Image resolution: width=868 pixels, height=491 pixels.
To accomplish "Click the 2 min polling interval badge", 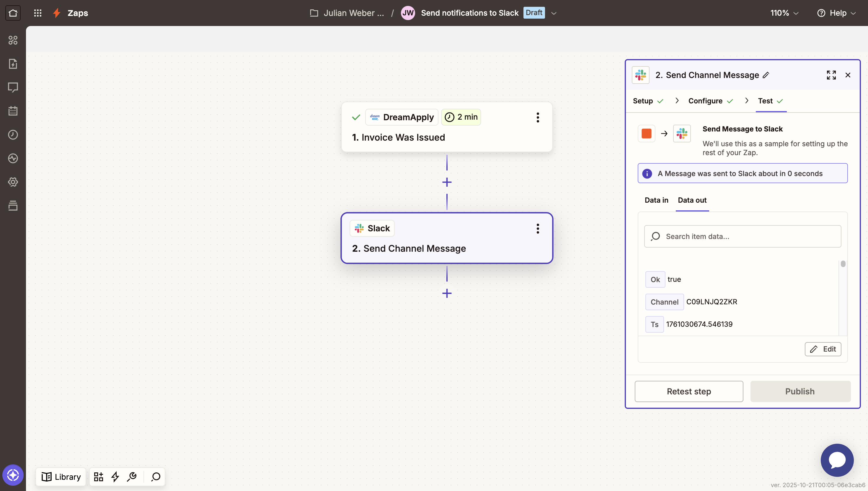I will (461, 117).
